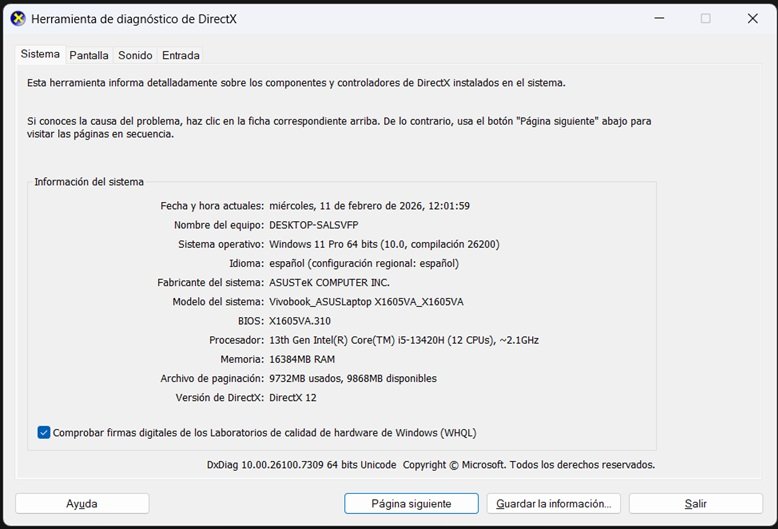
Task: Minimize the DirectX diagnostic window
Action: (658, 18)
